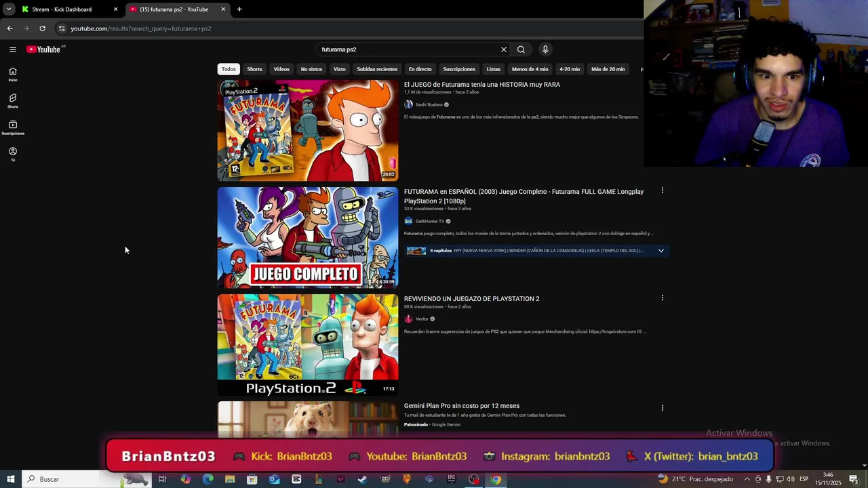This screenshot has height=488, width=868.
Task: Visit the Vector channel
Action: (422, 319)
